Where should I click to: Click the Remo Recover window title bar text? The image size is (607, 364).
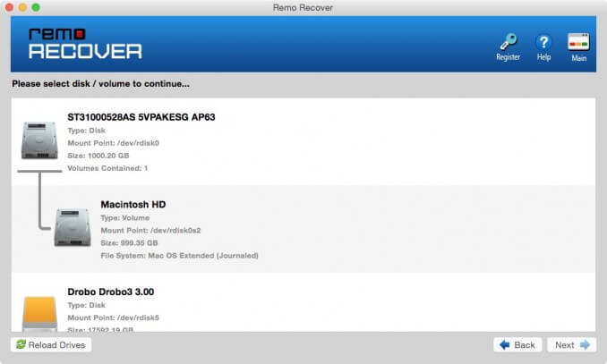[x=303, y=7]
